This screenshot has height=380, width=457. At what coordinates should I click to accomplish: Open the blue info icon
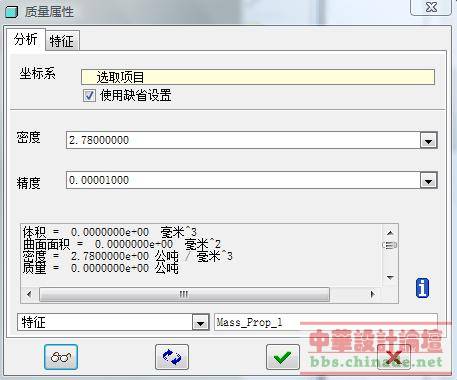pyautogui.click(x=422, y=288)
